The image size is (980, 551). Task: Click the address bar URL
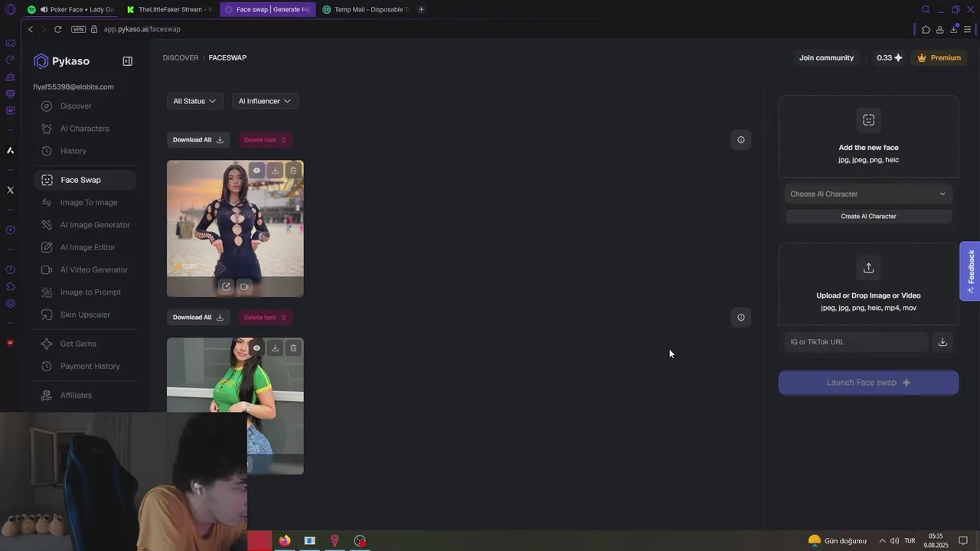142,29
